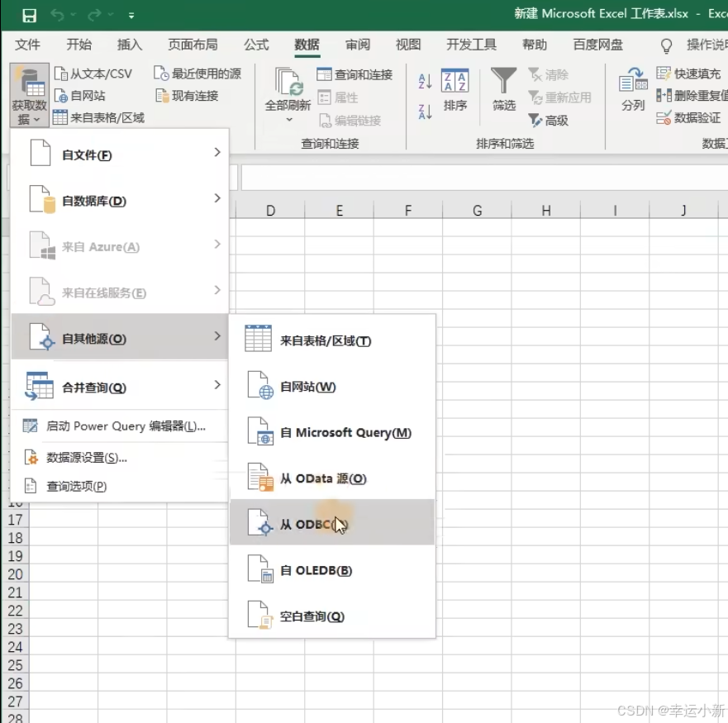Select row 25 header
728x723 pixels.
pyautogui.click(x=15, y=665)
